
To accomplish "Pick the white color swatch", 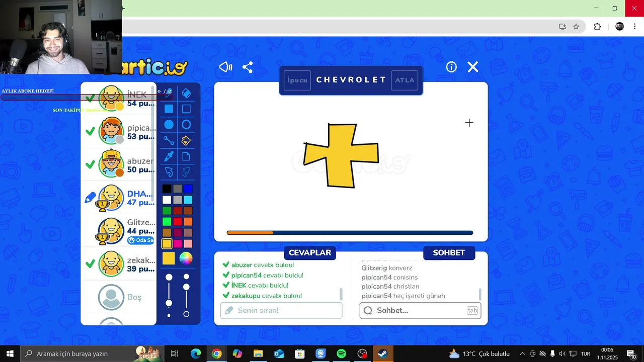I will point(167,200).
